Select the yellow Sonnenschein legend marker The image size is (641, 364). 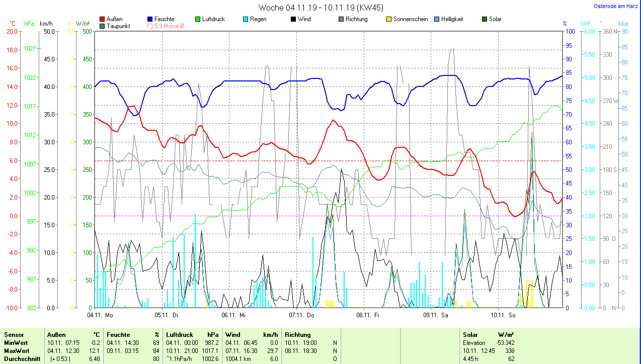389,19
